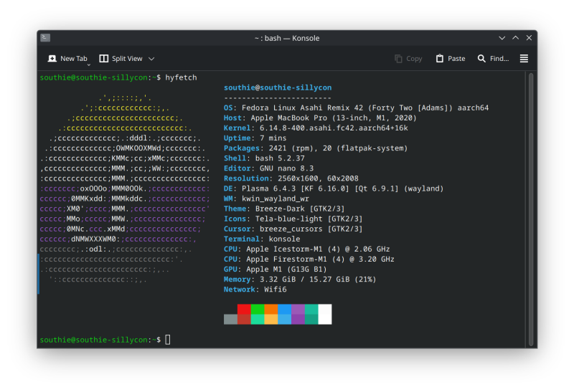Click the gray color block in palette

[230, 319]
